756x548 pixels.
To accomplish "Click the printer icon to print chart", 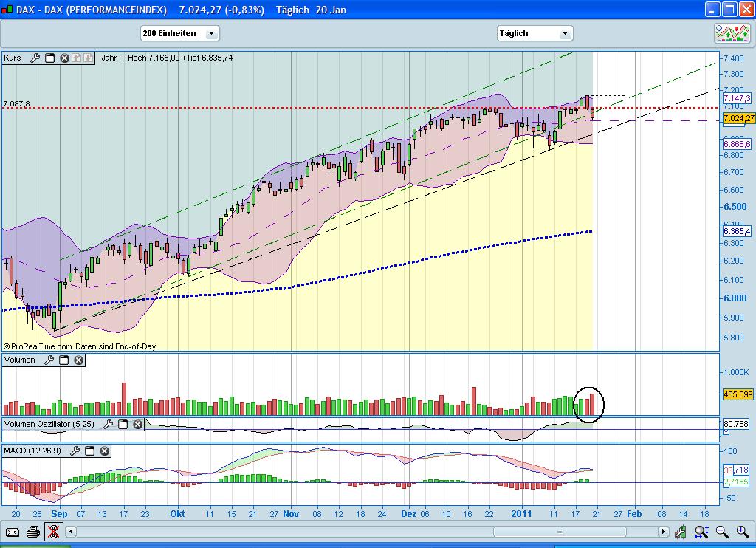I will 34,532.
